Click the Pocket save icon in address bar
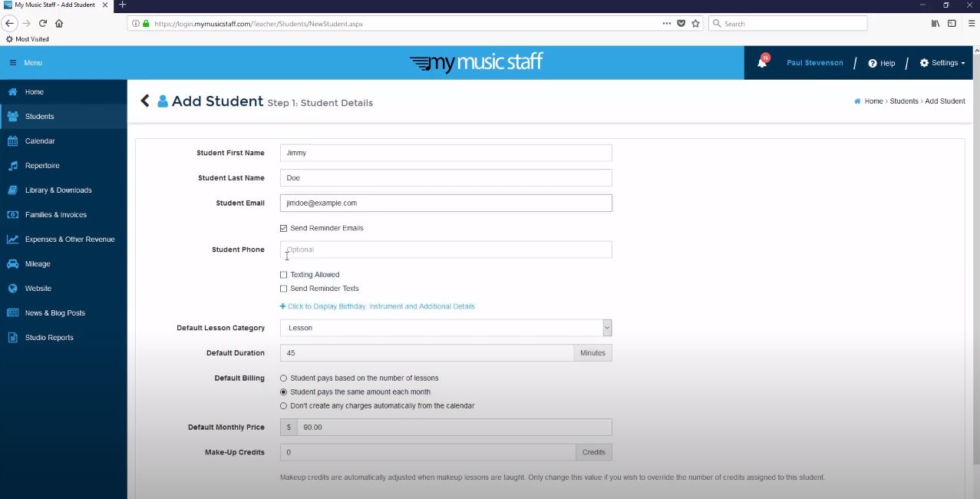This screenshot has height=499, width=980. 681,24
